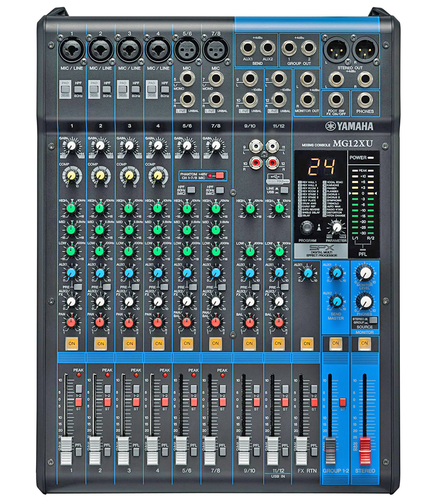Screen dimensions: 436x504
Task: Select the PHONES headphone jack
Action: (x=365, y=99)
